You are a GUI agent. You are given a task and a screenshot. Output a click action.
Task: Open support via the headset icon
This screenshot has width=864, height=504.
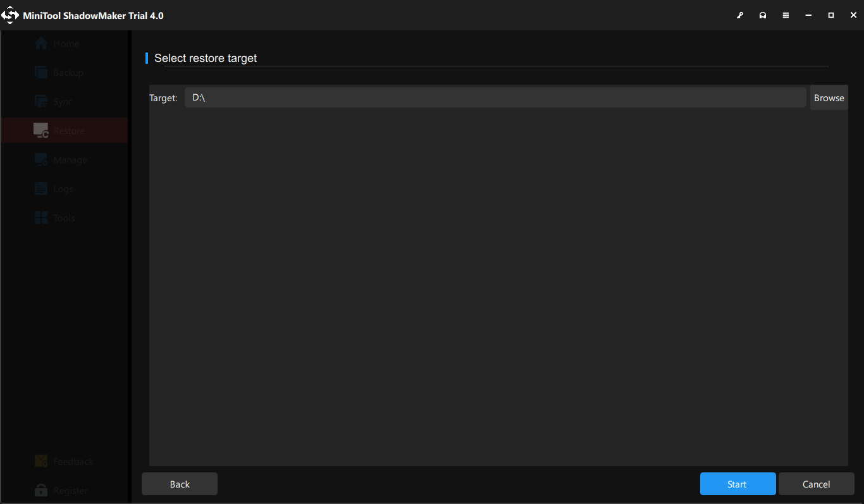(x=763, y=15)
